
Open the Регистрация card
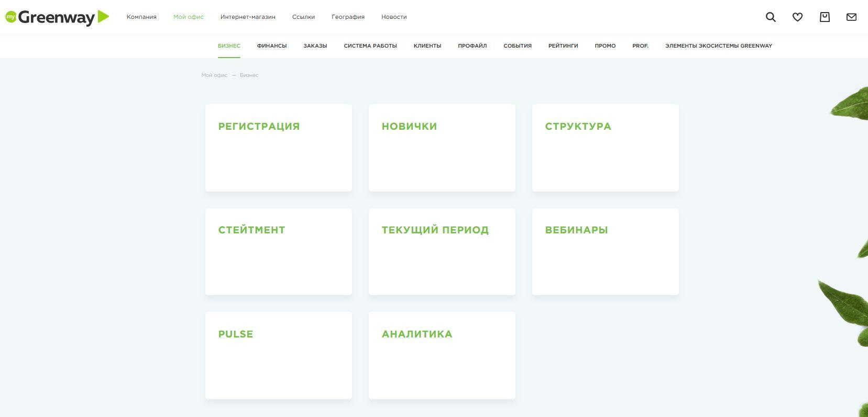click(x=278, y=148)
